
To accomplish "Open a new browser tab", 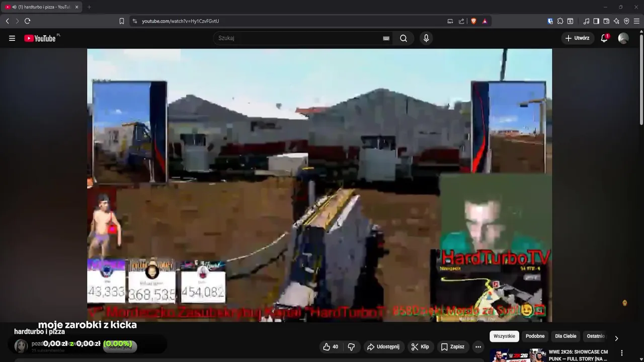I will (89, 7).
